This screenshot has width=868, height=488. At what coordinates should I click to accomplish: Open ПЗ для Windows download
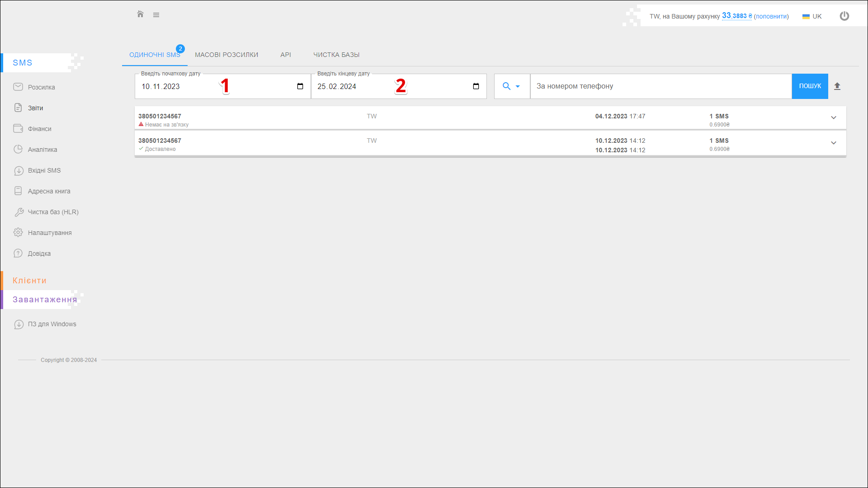[x=52, y=324]
